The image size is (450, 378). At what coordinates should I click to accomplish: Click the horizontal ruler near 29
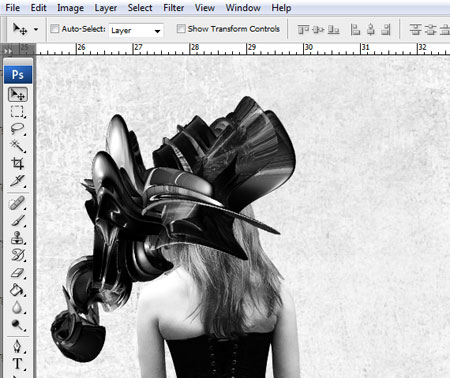click(x=252, y=49)
